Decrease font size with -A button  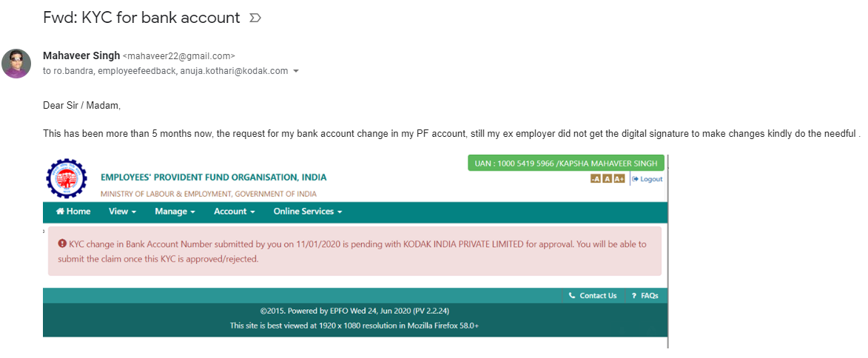click(x=596, y=179)
